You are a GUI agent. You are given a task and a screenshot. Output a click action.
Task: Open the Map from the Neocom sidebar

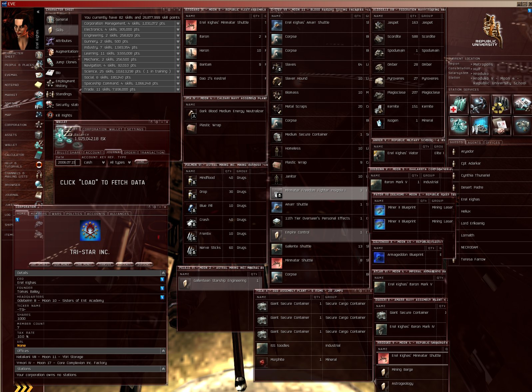[x=23, y=115]
